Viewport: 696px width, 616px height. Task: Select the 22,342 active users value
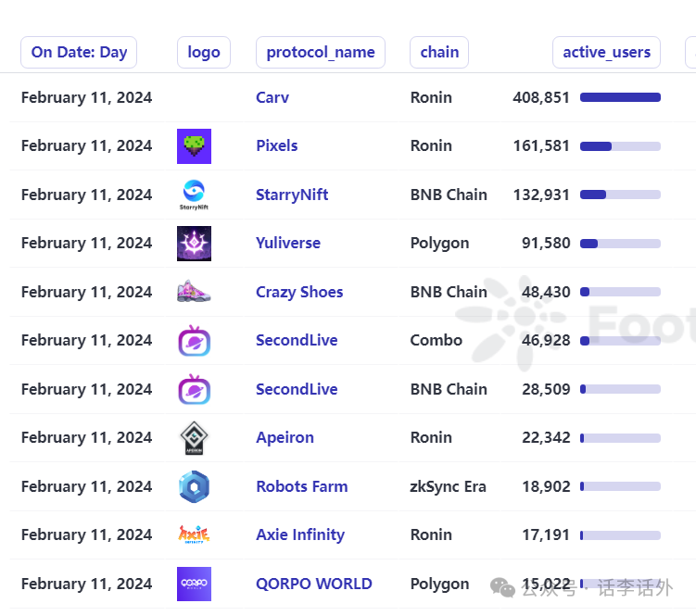click(x=546, y=438)
